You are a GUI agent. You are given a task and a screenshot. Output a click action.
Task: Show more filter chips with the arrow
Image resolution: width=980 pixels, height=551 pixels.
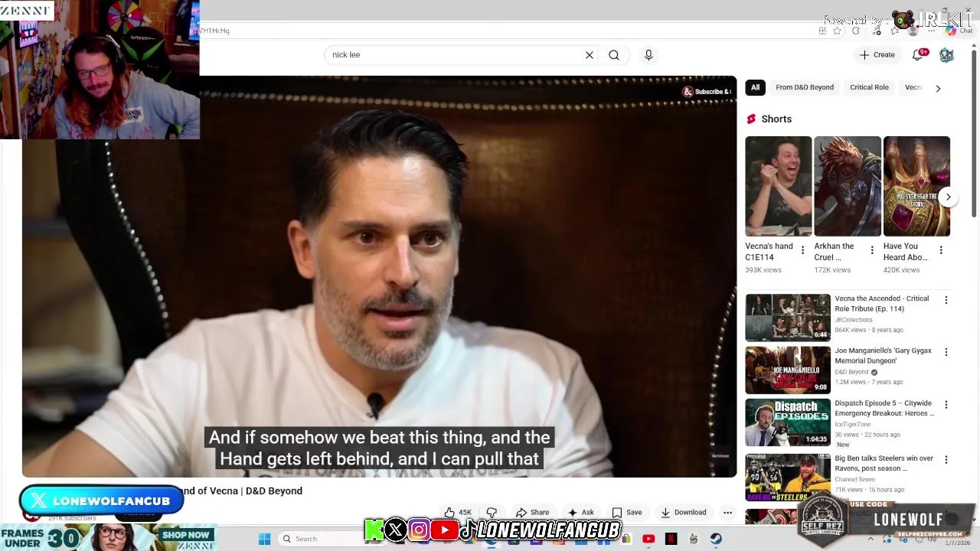938,88
